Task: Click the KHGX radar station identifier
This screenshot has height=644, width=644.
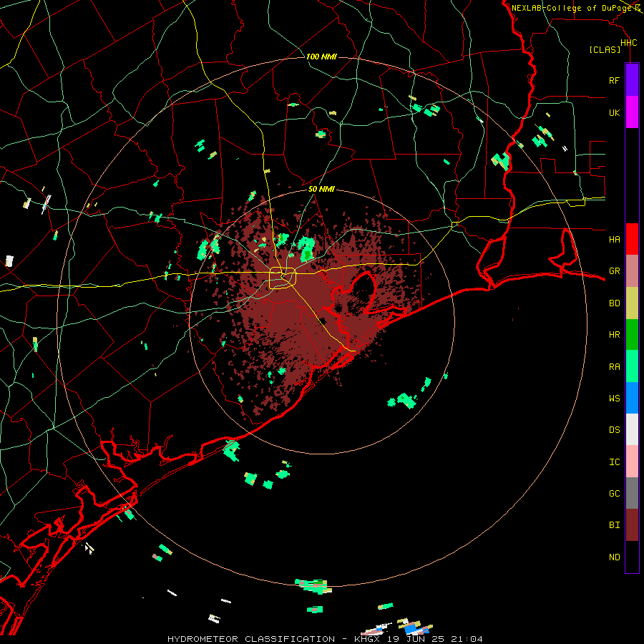Action: (367, 639)
